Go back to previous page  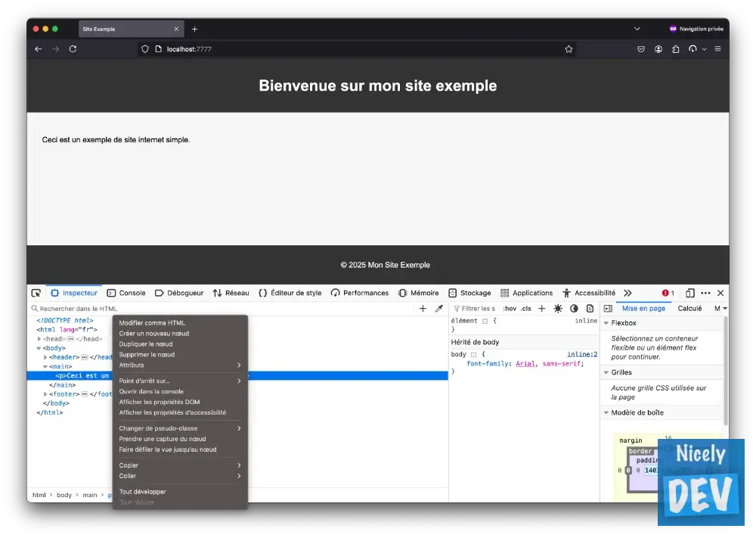coord(38,48)
